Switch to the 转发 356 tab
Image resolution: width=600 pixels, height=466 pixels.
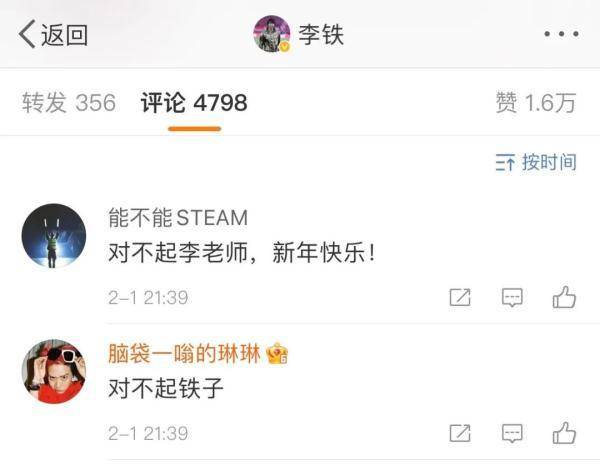(x=69, y=103)
